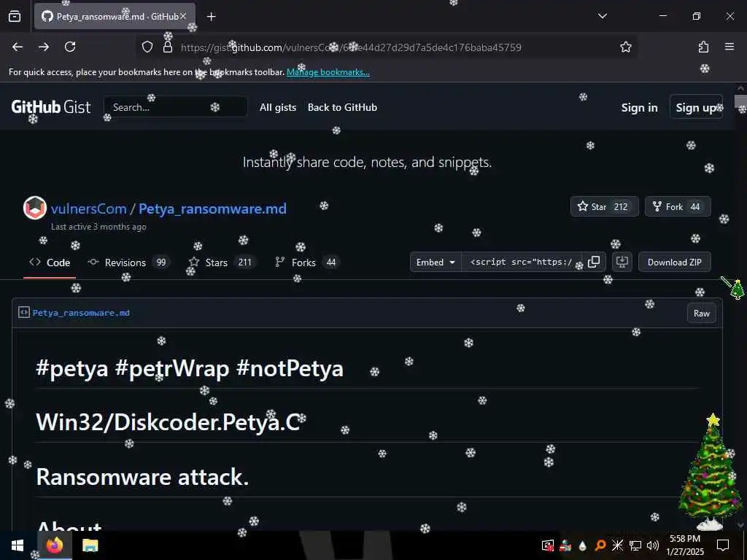The width and height of the screenshot is (747, 560).
Task: Expand the list all tabs chevron
Action: coord(602,16)
